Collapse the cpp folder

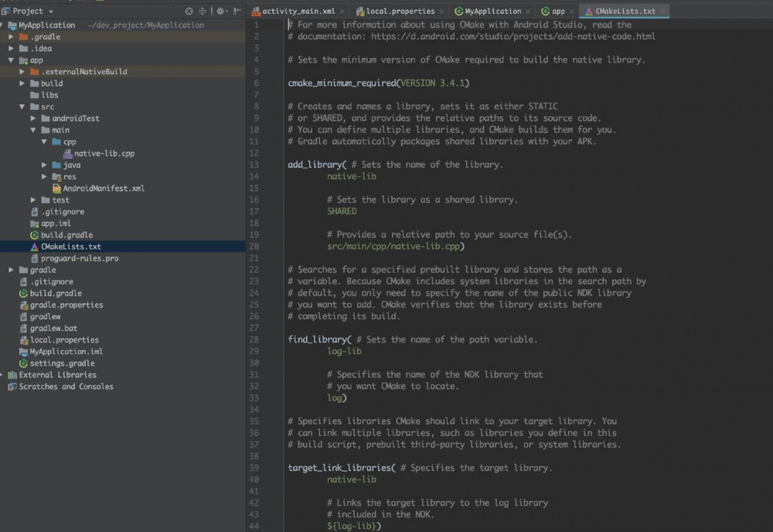coord(45,142)
